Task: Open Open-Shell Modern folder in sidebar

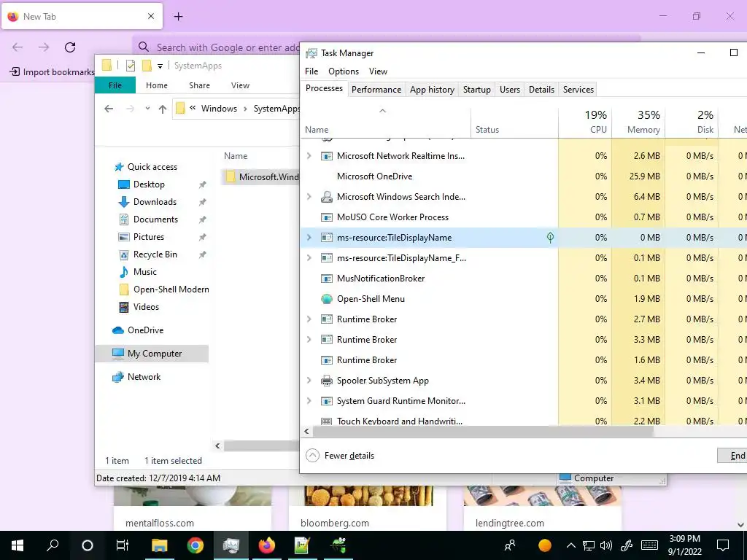Action: 171,289
